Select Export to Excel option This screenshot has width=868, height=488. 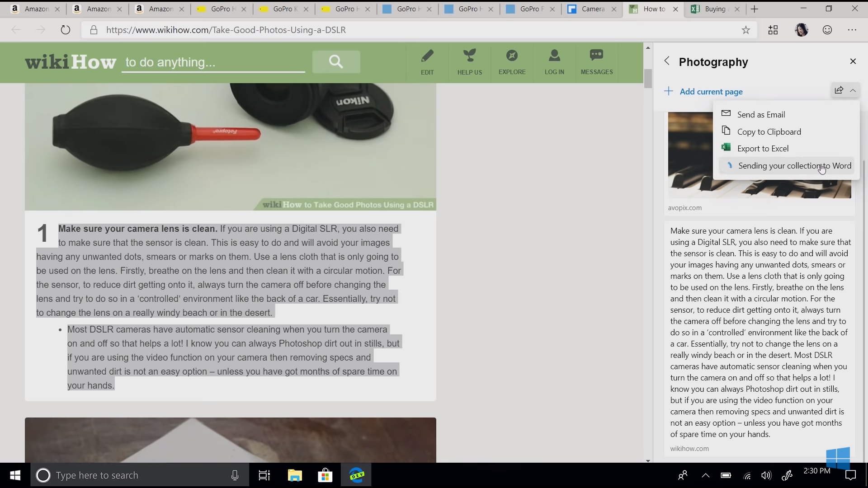click(x=762, y=149)
